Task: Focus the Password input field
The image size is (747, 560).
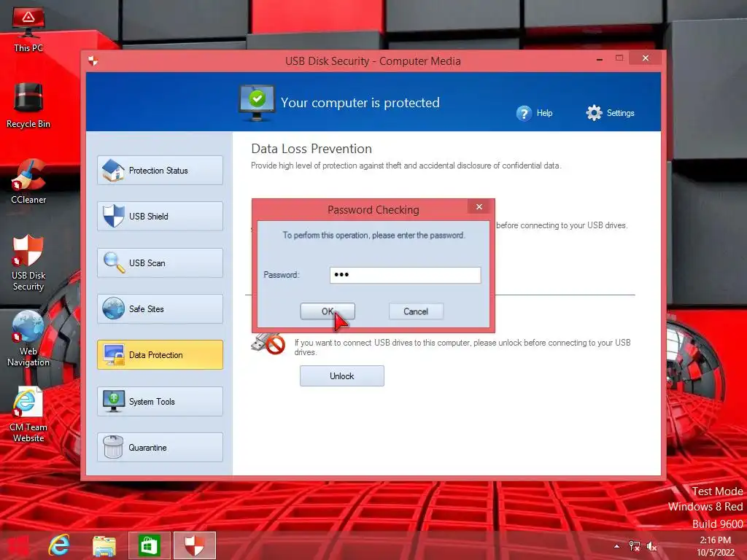Action: pos(405,275)
